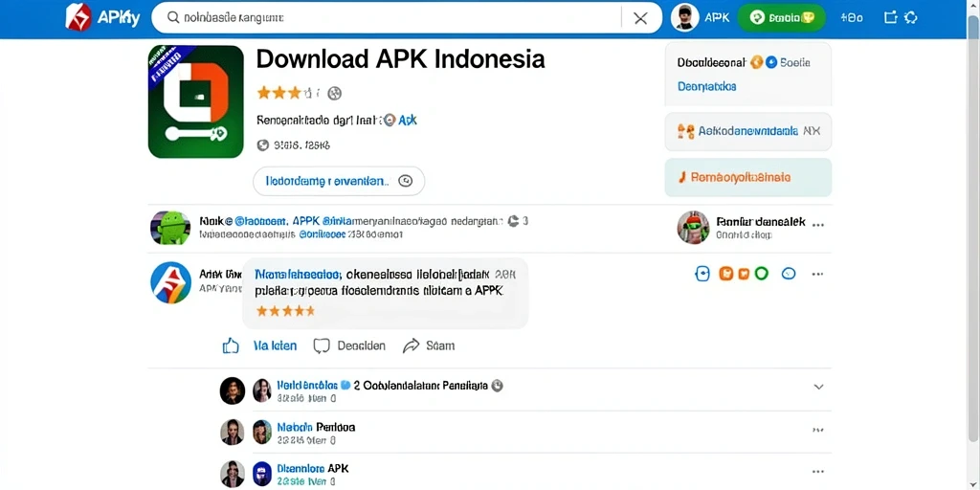Click the green pill button in header

781,17
